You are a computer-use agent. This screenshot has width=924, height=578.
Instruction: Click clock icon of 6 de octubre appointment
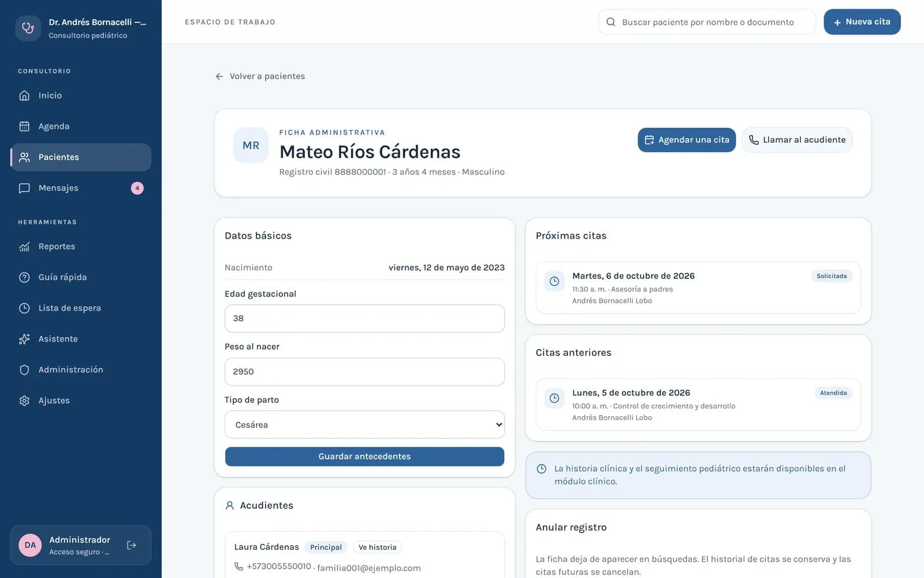click(x=554, y=281)
